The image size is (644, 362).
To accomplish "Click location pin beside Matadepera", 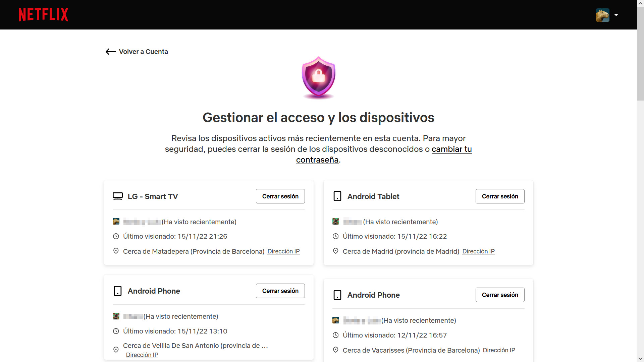I will coord(116,251).
